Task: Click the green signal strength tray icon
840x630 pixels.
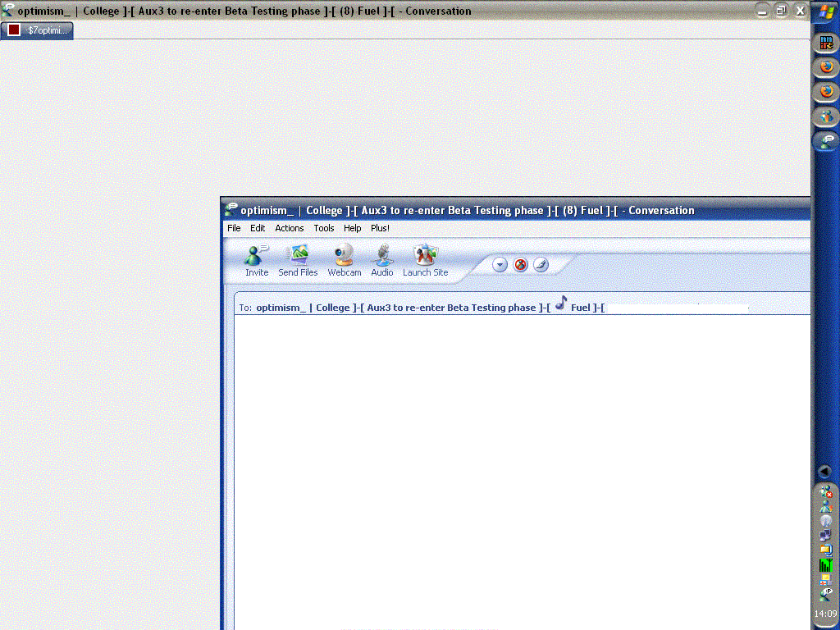Action: pyautogui.click(x=825, y=565)
